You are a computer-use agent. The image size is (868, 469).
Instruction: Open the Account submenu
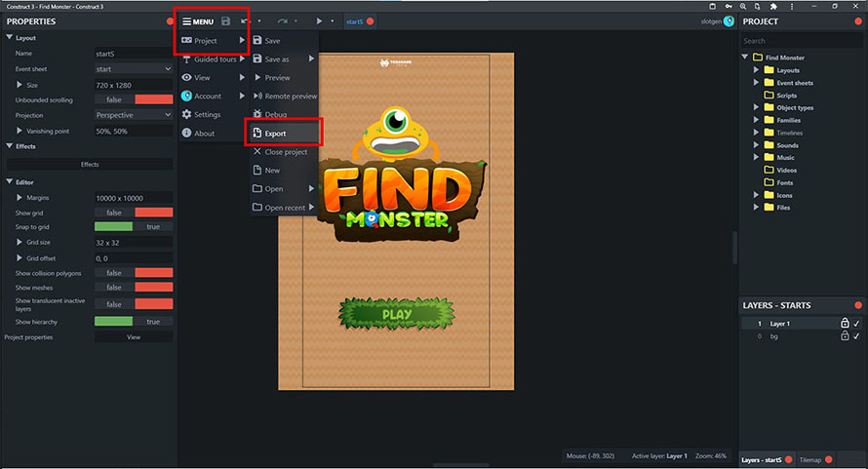(x=213, y=96)
